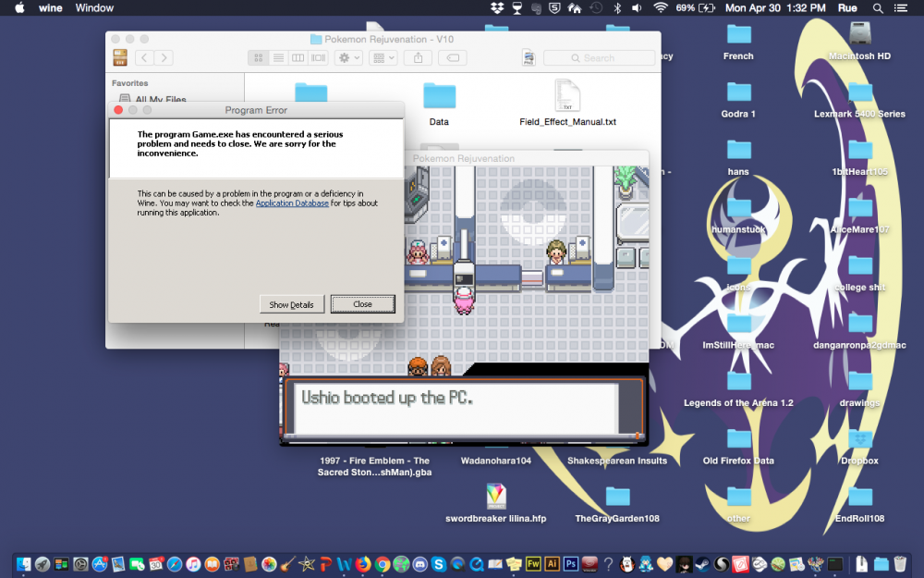Click the clock Mon Apr 30 1:32 PM
Image resolution: width=924 pixels, height=578 pixels.
775,7
